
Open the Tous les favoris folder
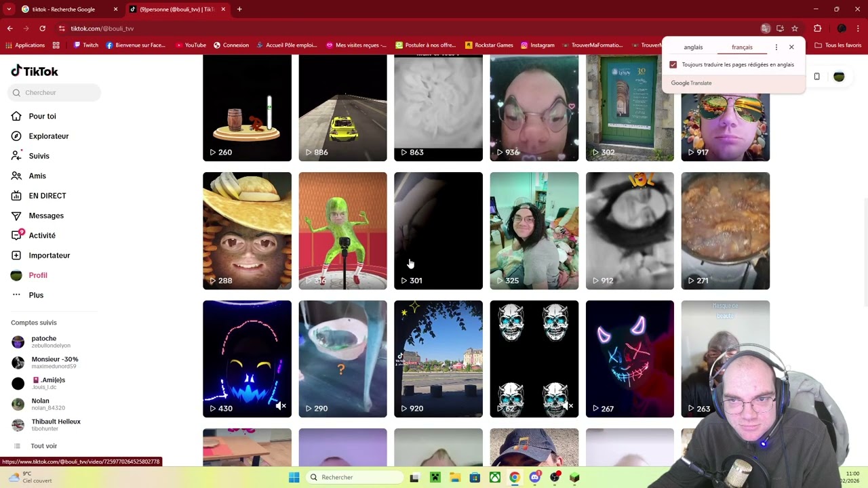pyautogui.click(x=838, y=45)
